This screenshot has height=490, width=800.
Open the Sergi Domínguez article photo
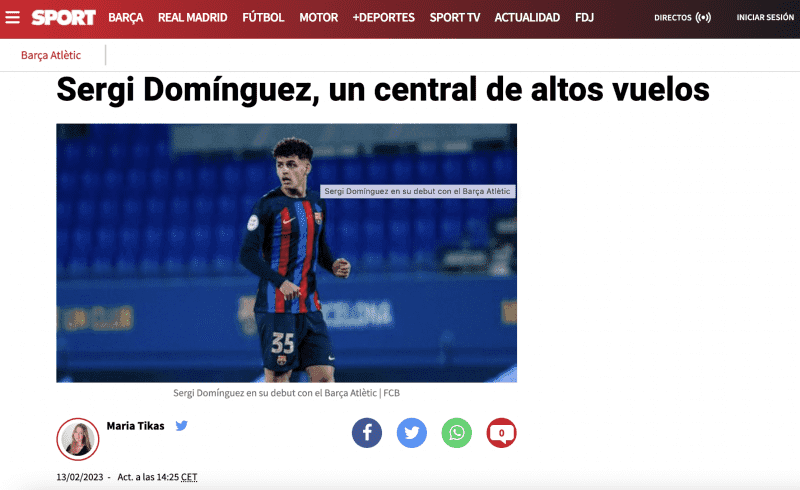tap(286, 253)
